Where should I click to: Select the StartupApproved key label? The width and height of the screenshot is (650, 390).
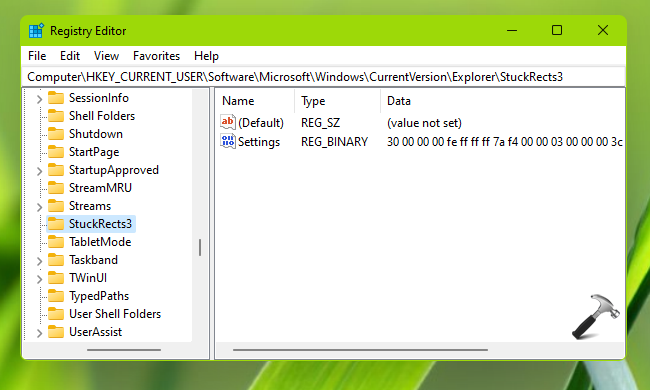[114, 170]
